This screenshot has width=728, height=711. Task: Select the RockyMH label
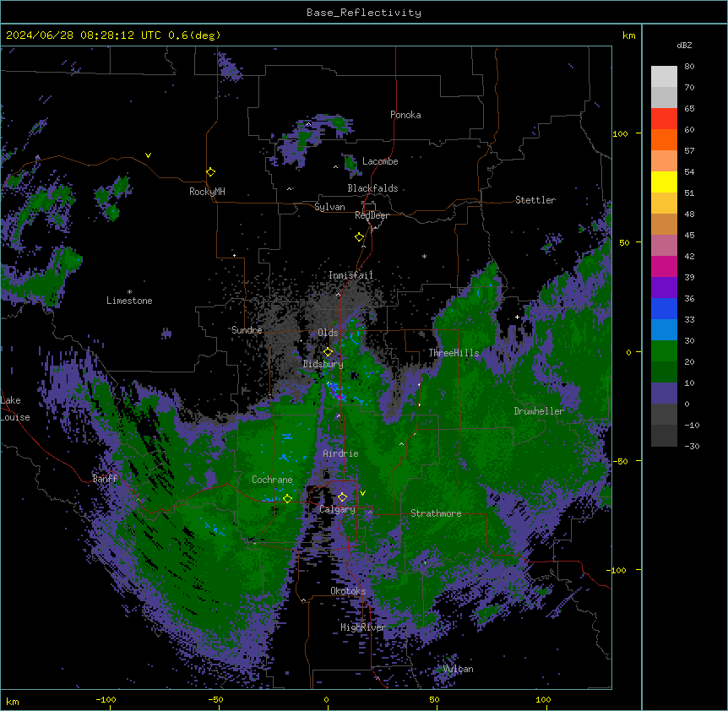[x=207, y=192]
